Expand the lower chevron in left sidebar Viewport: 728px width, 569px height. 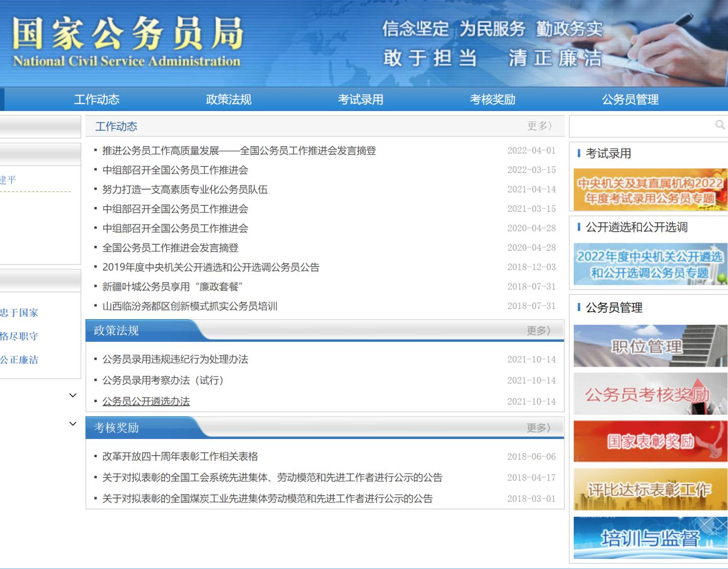pos(73,424)
